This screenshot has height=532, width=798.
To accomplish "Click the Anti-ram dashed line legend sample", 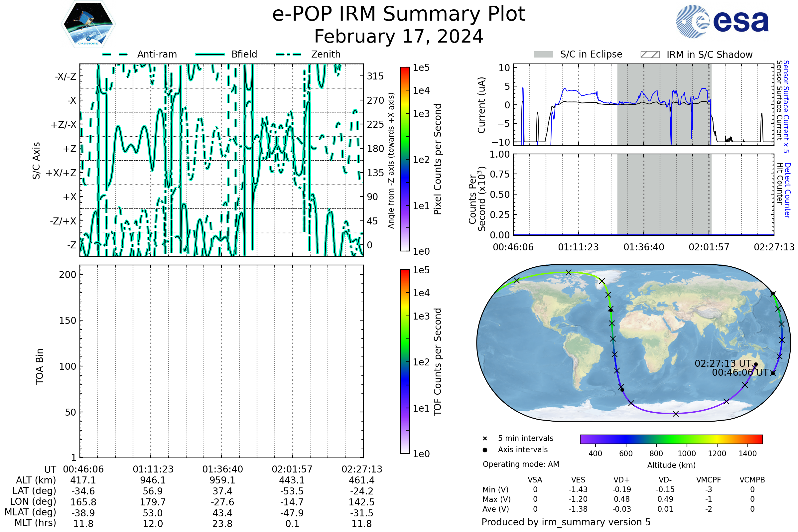I will click(115, 54).
